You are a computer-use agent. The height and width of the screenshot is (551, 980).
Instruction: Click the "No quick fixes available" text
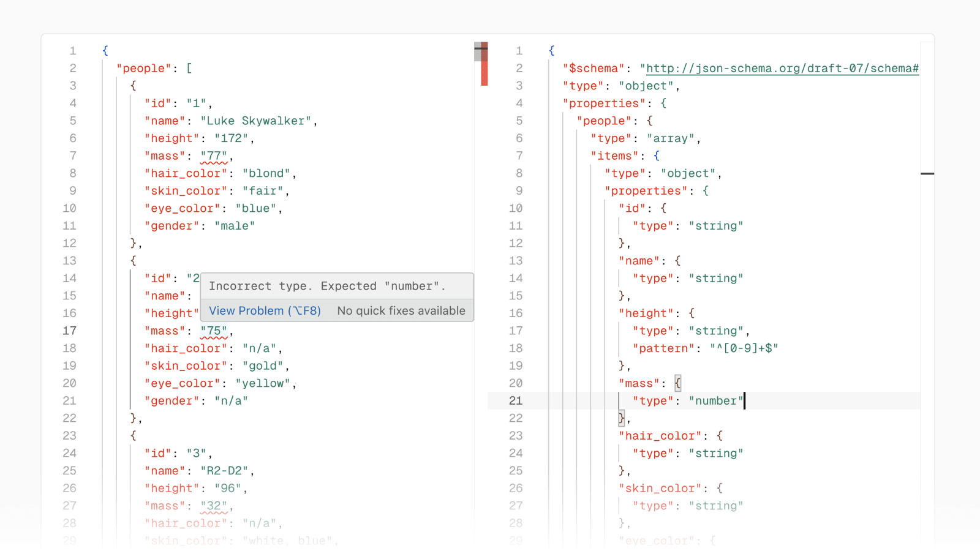(x=401, y=311)
